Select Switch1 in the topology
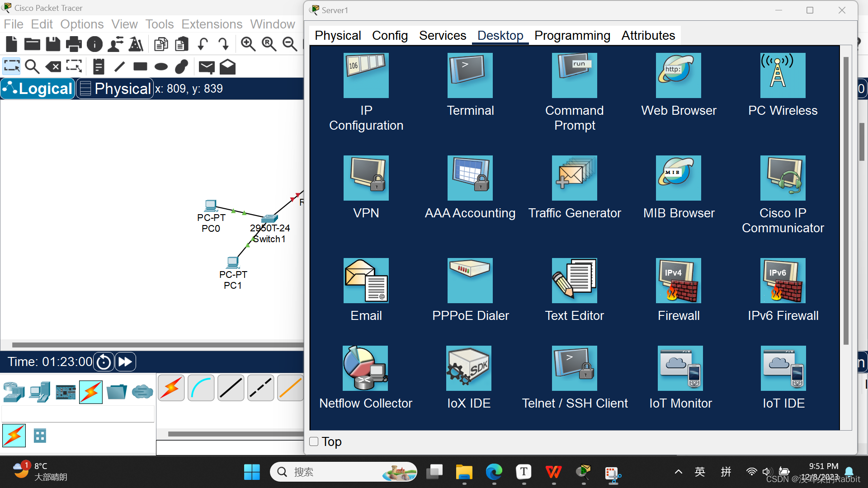This screenshot has height=488, width=868. click(269, 219)
